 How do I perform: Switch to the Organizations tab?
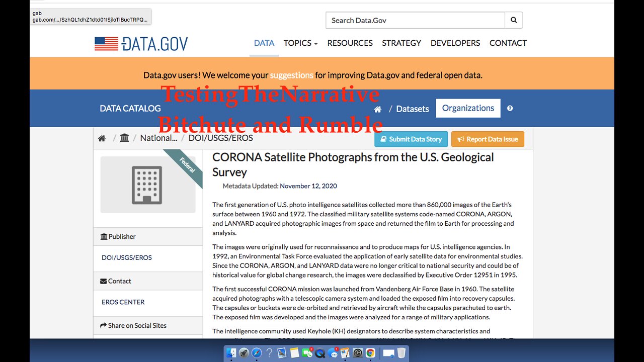[468, 108]
